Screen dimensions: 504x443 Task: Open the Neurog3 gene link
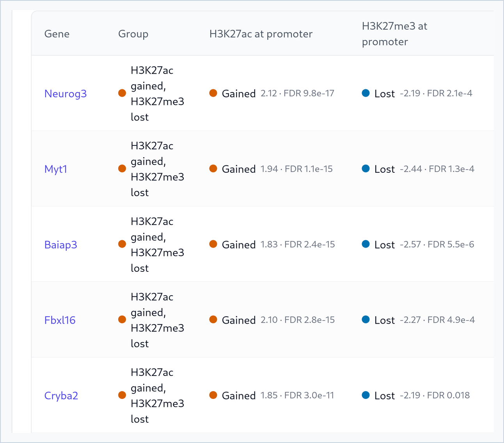(x=66, y=94)
